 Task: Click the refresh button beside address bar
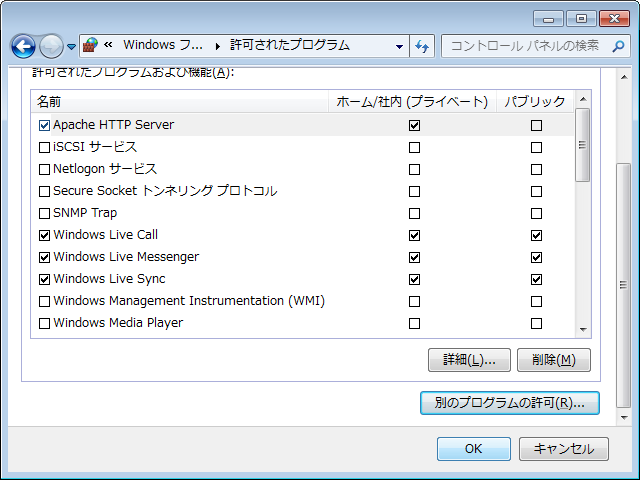422,46
